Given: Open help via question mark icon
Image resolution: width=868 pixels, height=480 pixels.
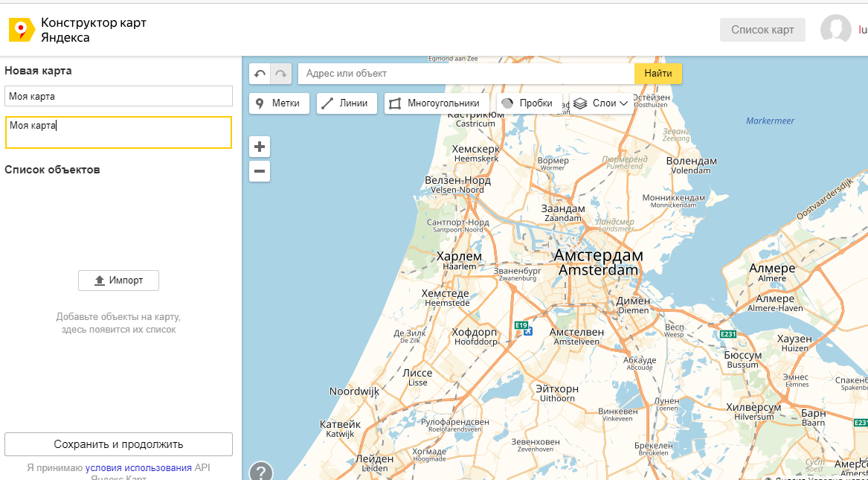Looking at the screenshot, I should tap(260, 472).
